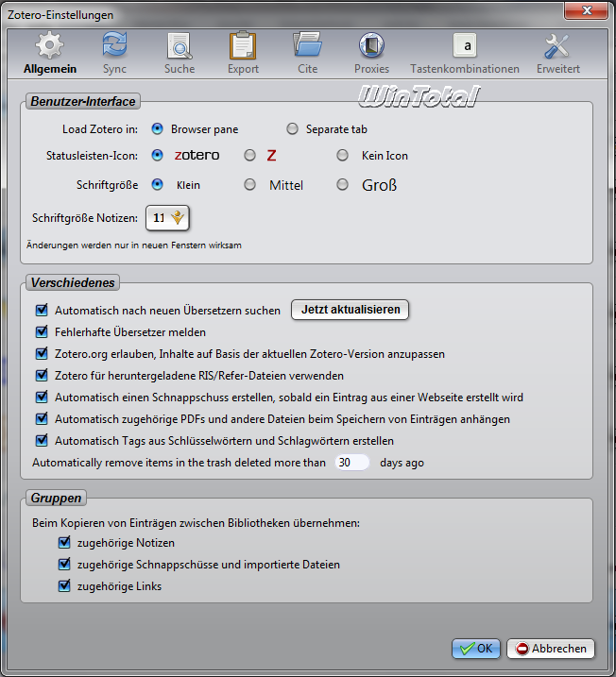Open the Proxies door icon pane

(371, 53)
